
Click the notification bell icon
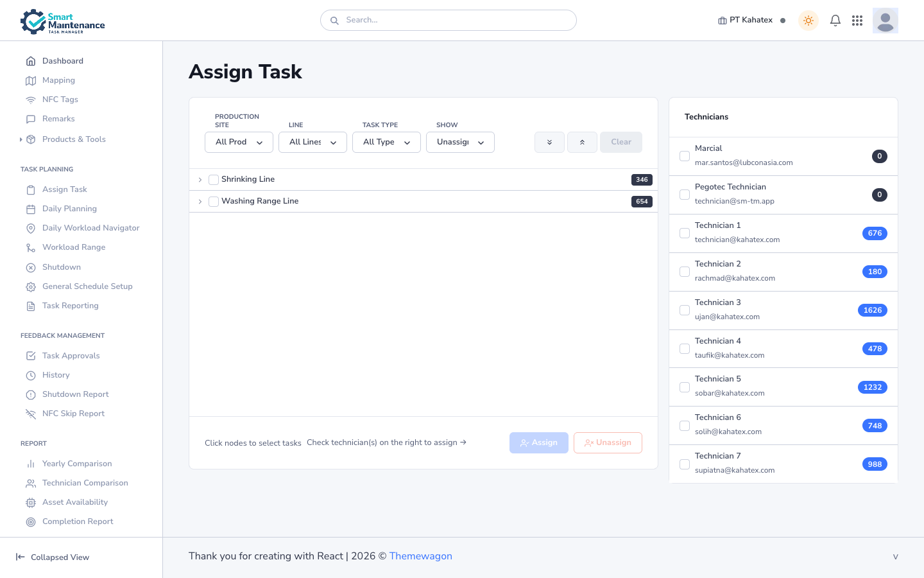(x=835, y=21)
